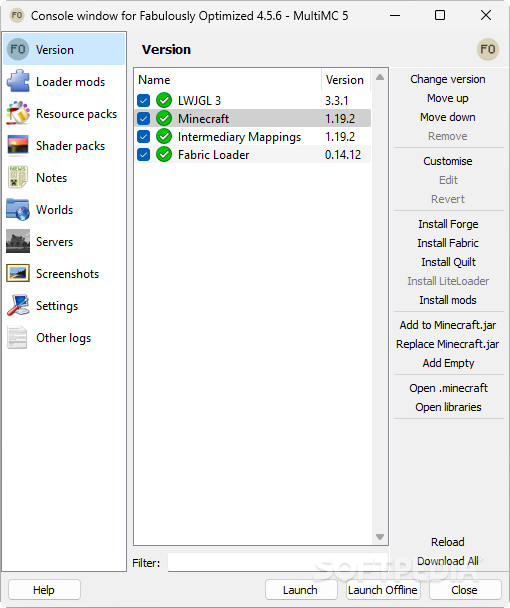Select the Intermediary Mappings row name
The image size is (510, 608).
[x=239, y=137]
